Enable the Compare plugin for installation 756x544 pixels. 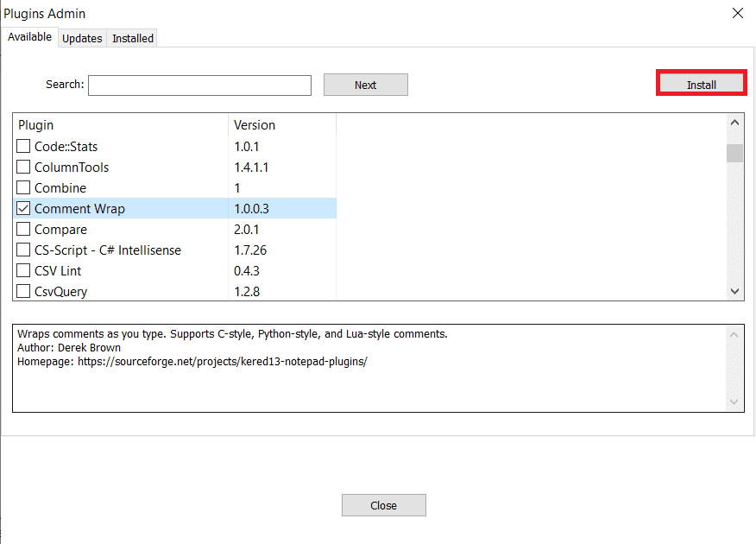[22, 229]
